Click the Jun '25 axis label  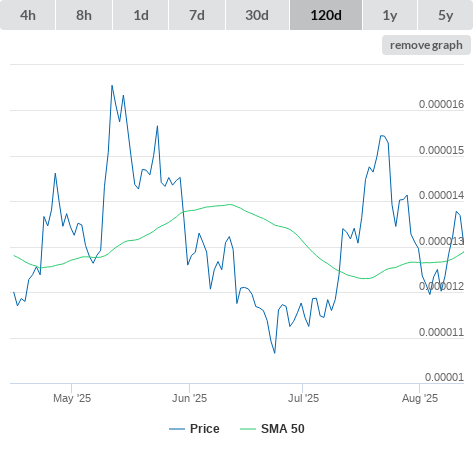coord(189,398)
